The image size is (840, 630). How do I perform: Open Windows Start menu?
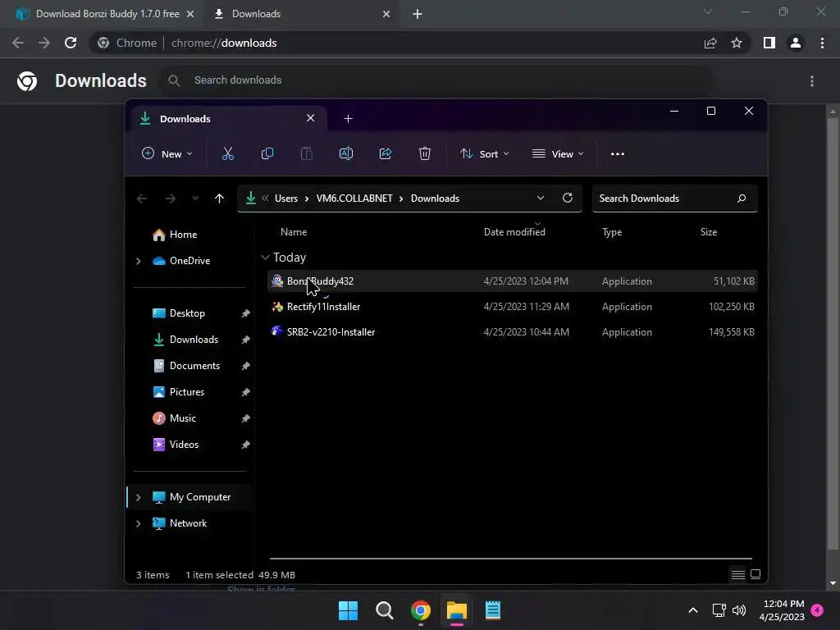tap(348, 610)
